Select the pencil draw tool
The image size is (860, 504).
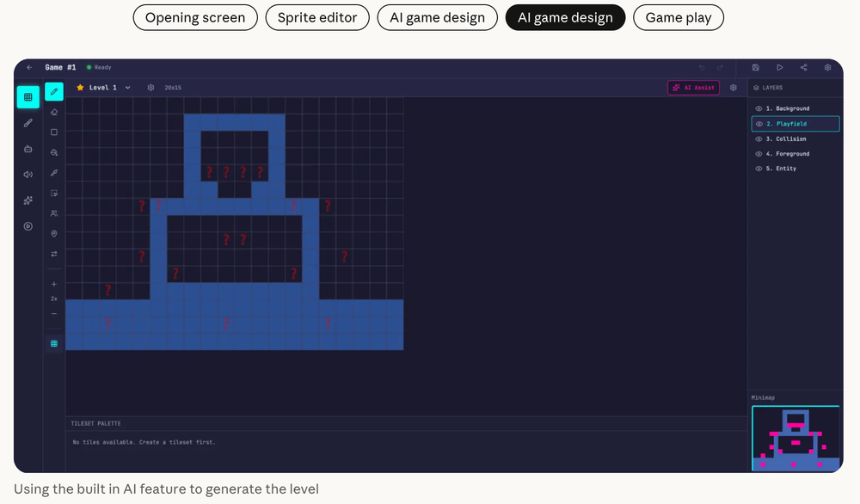54,91
